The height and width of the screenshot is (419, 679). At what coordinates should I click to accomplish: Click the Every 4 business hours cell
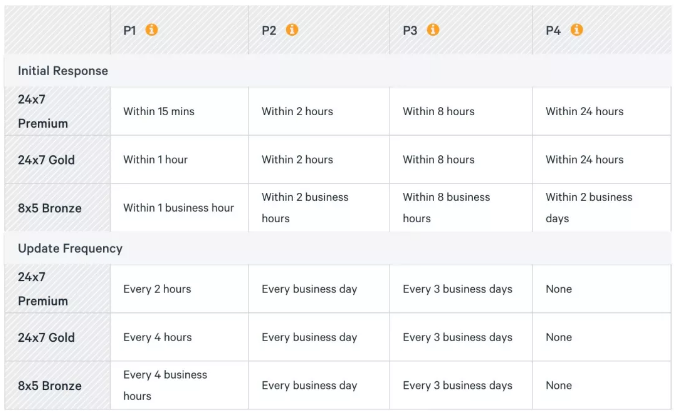coord(179,385)
